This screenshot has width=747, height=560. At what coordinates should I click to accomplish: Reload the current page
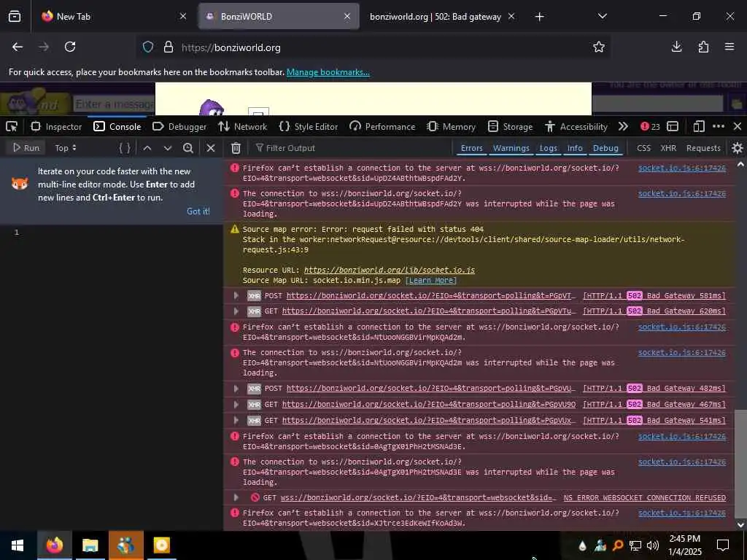(x=70, y=47)
